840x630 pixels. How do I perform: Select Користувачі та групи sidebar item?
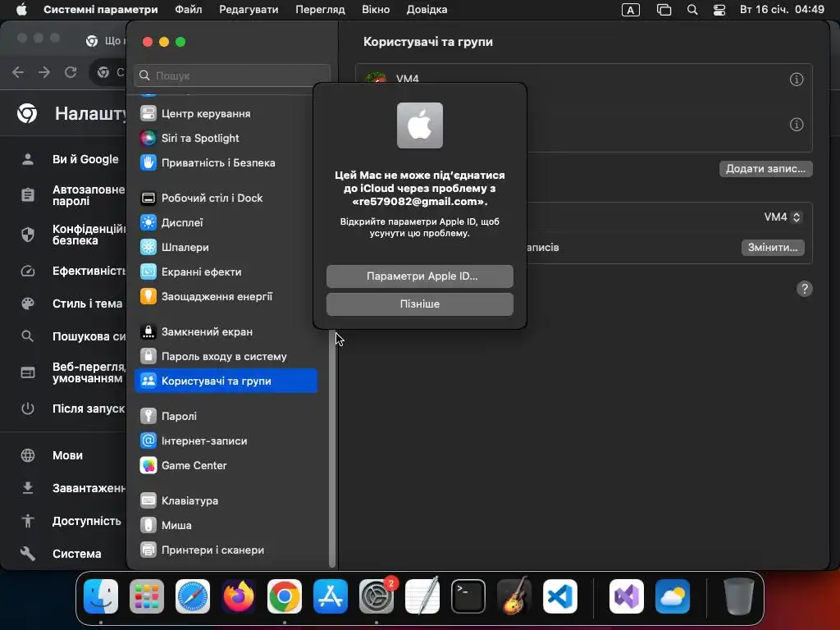coord(226,381)
